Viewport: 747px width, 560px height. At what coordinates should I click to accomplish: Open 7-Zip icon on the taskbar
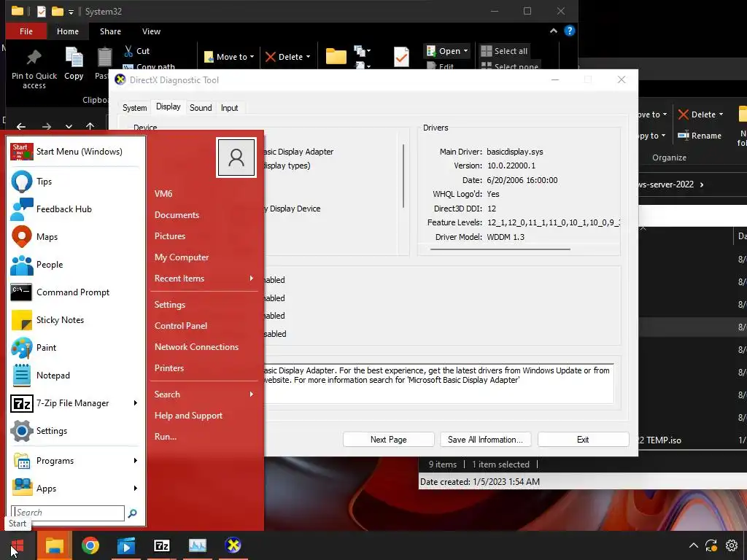point(162,545)
